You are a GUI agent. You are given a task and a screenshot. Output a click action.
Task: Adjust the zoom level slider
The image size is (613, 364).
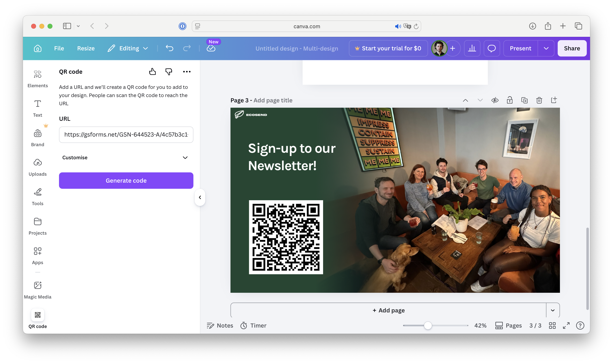[x=428, y=325]
